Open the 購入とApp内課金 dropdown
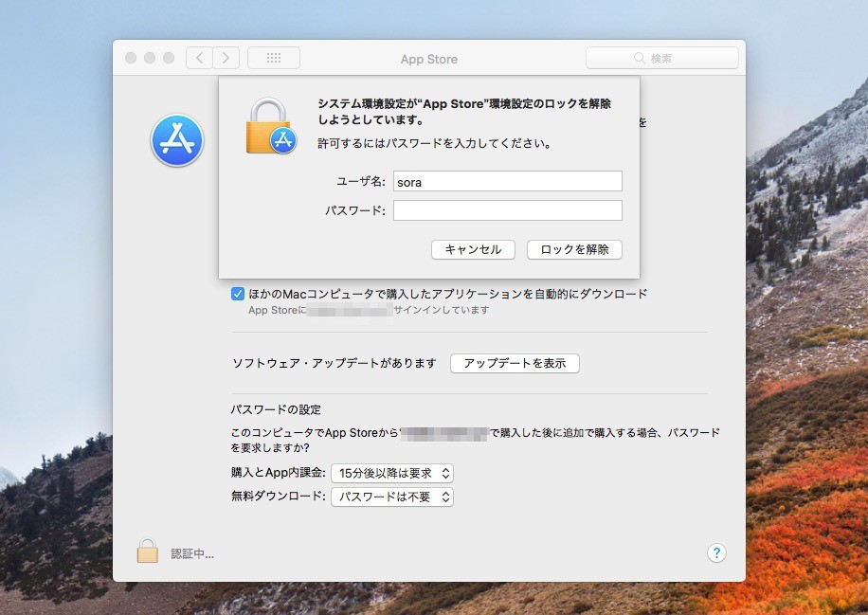 click(x=392, y=473)
